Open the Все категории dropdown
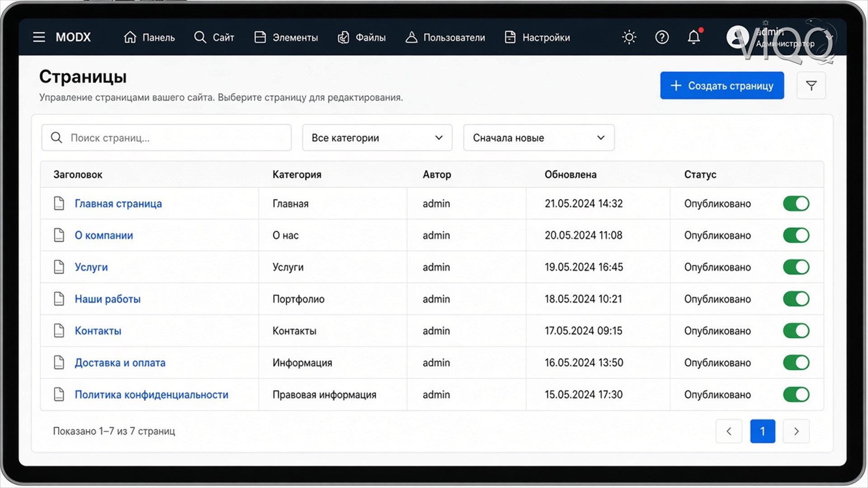This screenshot has width=868, height=488. pos(377,137)
